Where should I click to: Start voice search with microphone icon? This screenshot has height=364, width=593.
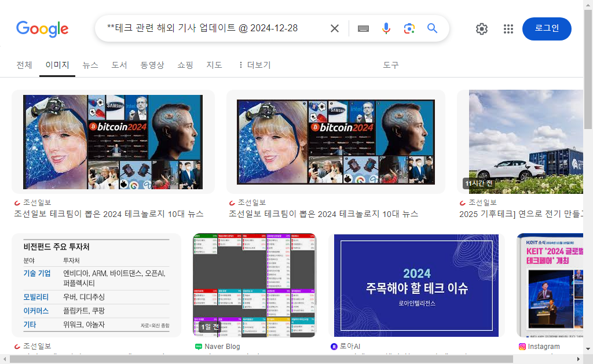click(386, 28)
